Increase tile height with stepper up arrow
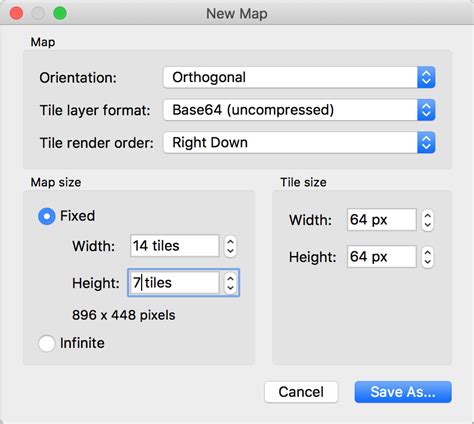This screenshot has height=424, width=474. coord(427,252)
